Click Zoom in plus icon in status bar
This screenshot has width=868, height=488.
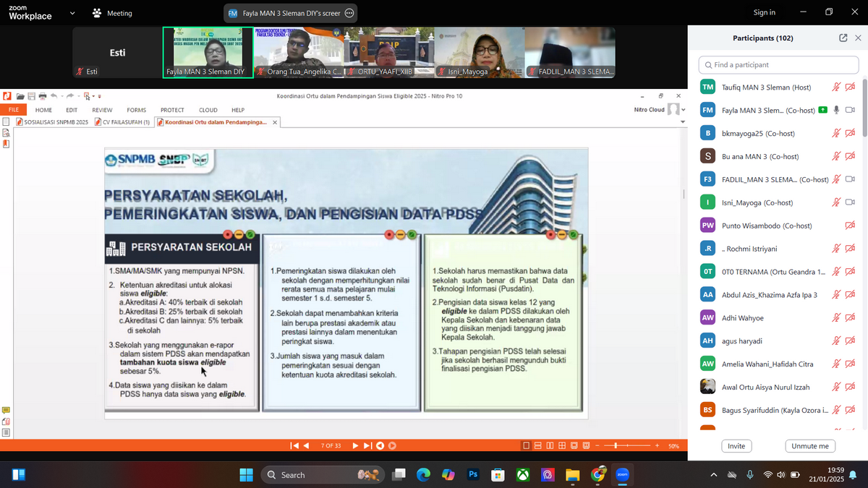657,446
